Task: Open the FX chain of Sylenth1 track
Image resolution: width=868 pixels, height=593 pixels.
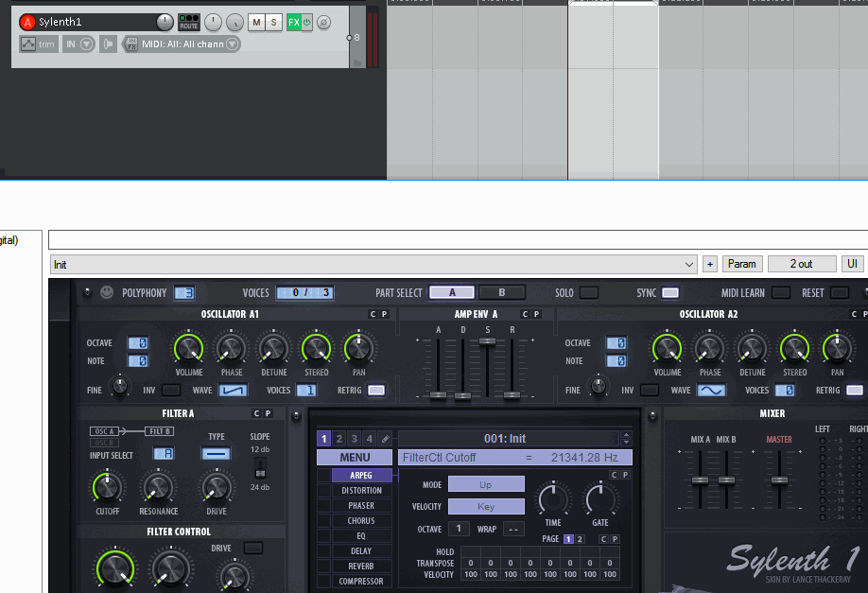Action: point(293,22)
